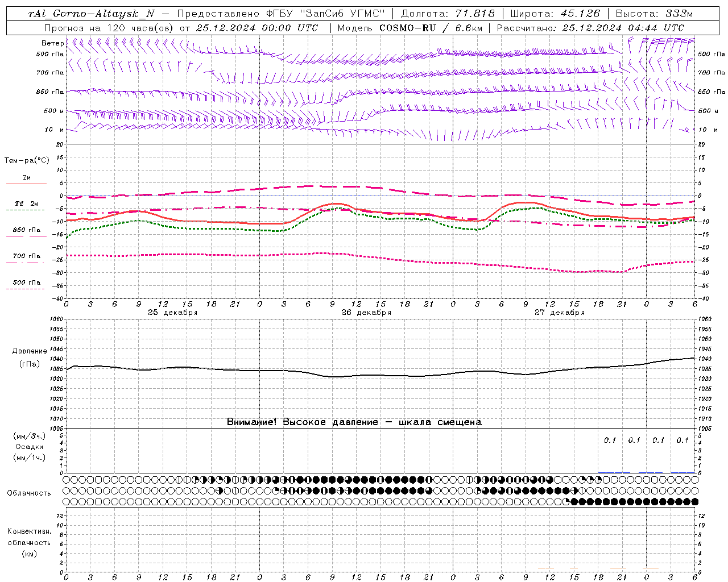Click the (гПа) unit label under Давление

tap(30, 364)
